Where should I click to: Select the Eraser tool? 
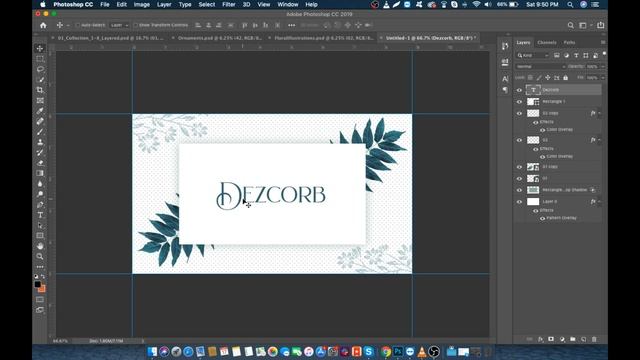click(40, 163)
